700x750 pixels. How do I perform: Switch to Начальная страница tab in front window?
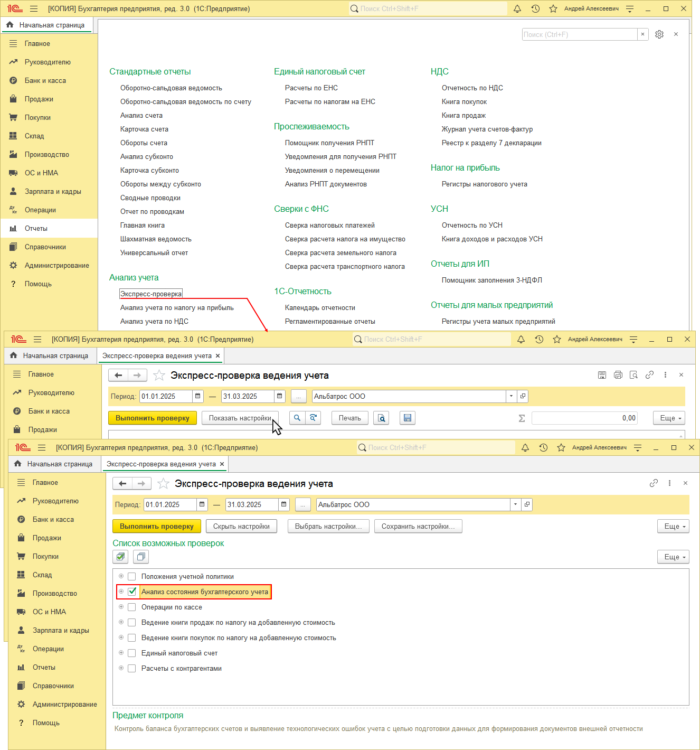pos(54,464)
